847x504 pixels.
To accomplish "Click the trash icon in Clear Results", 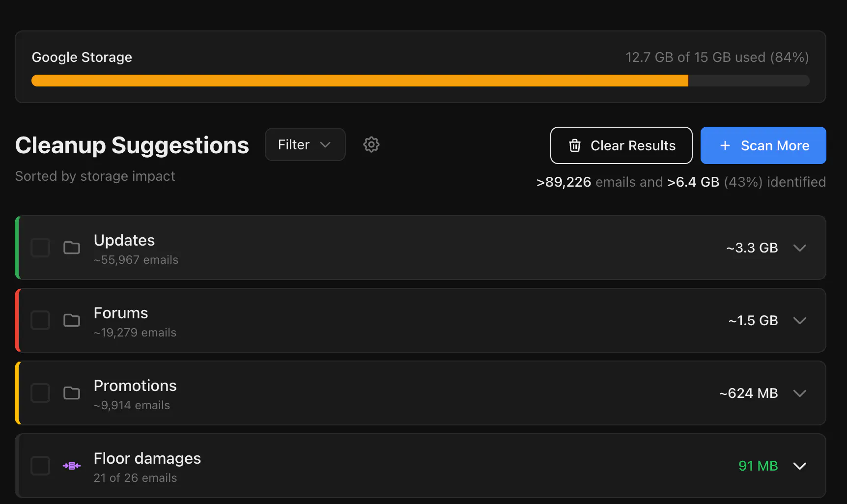I will 575,145.
